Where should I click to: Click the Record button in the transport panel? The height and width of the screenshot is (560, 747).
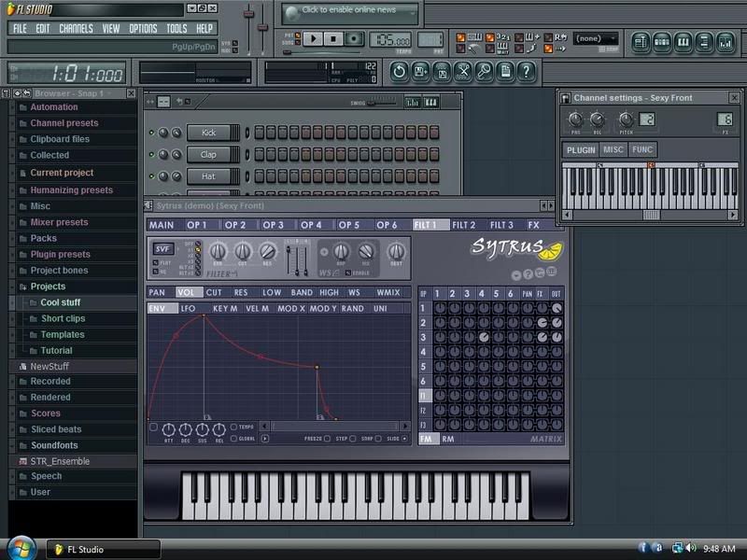click(354, 38)
